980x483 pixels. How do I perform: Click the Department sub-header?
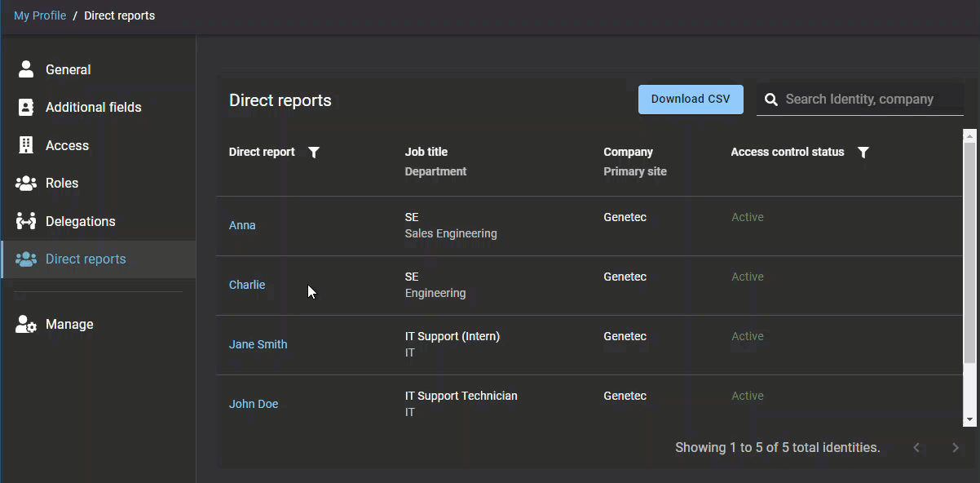pyautogui.click(x=436, y=171)
